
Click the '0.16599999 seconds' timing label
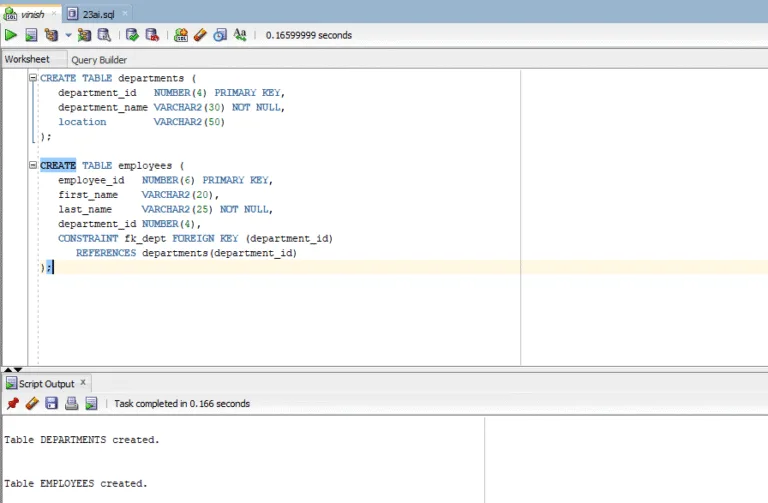tap(309, 35)
